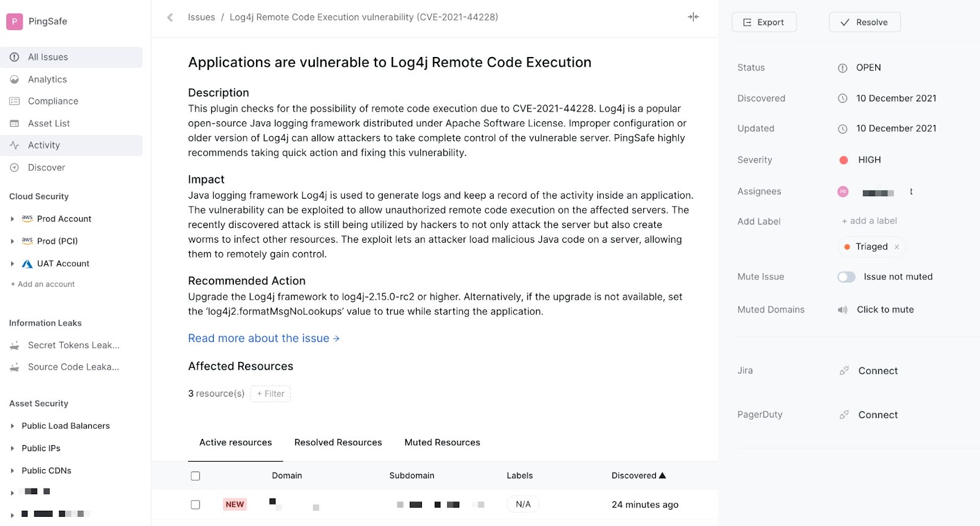Click '+ add a label'
Screen dimensions: 980x526
[869, 221]
